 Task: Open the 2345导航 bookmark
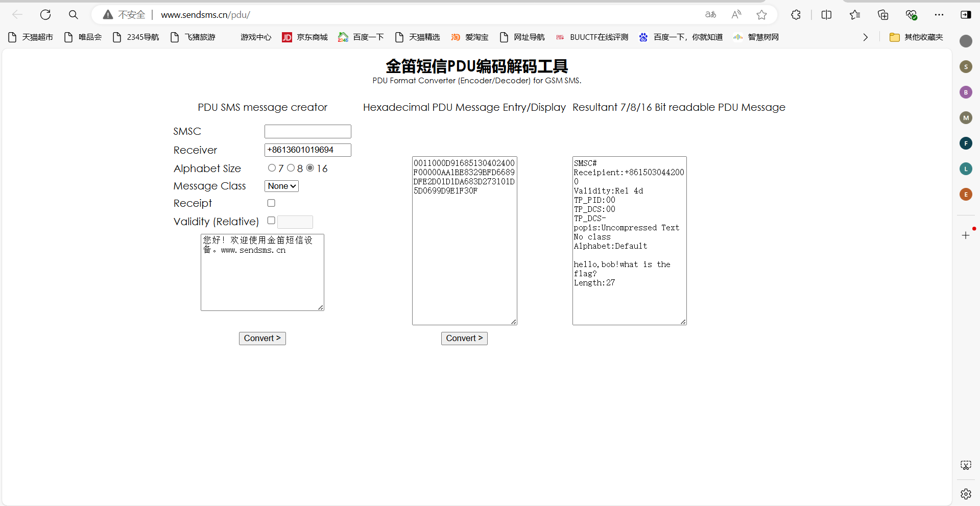click(136, 37)
